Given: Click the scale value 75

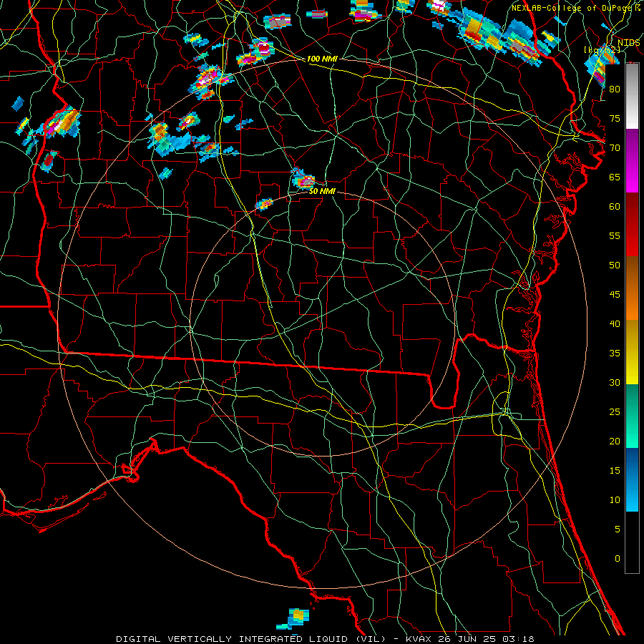Looking at the screenshot, I should [x=615, y=118].
